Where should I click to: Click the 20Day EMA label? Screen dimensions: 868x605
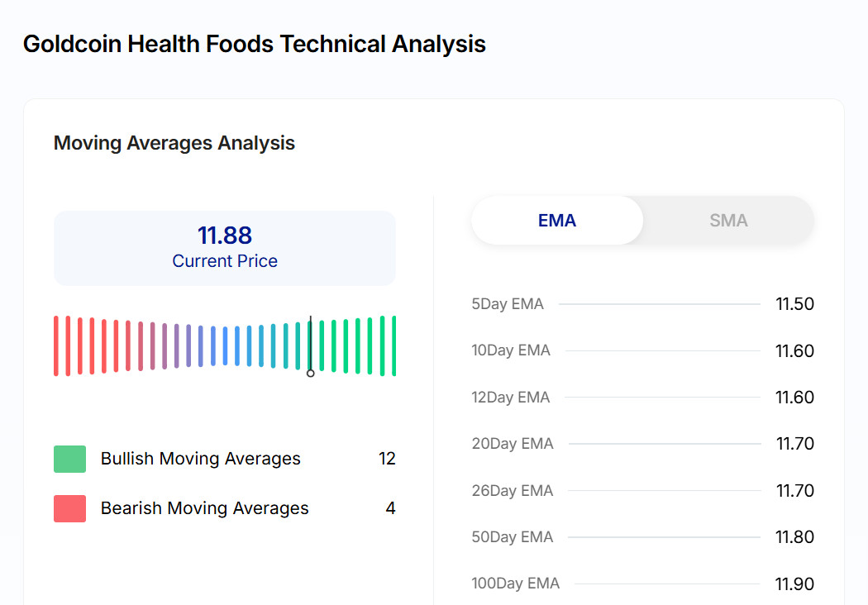513,444
